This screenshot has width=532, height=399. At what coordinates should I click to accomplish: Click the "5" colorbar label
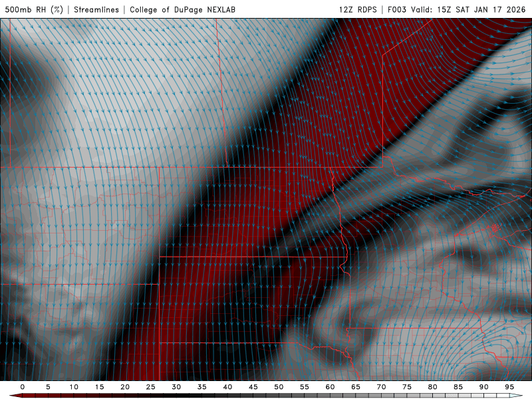click(x=48, y=387)
